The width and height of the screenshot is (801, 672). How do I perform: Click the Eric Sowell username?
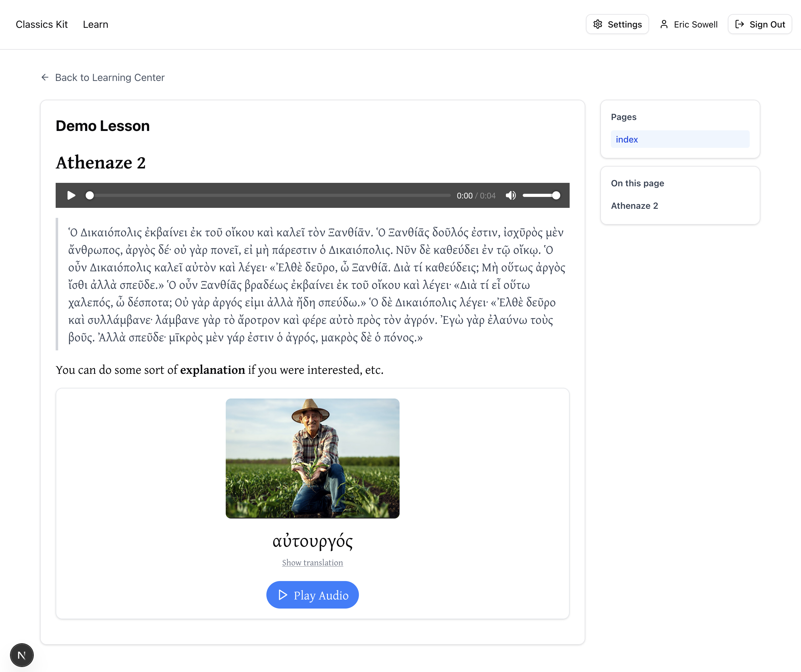pos(695,24)
